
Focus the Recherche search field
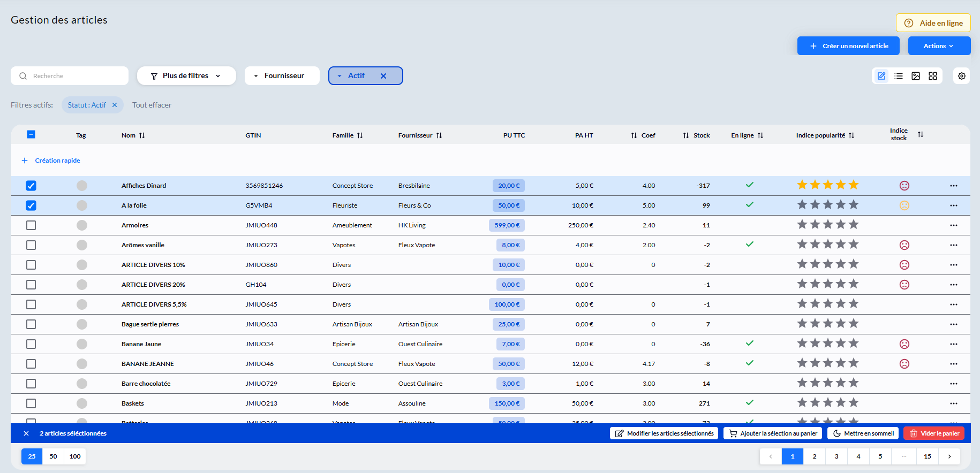tap(70, 76)
